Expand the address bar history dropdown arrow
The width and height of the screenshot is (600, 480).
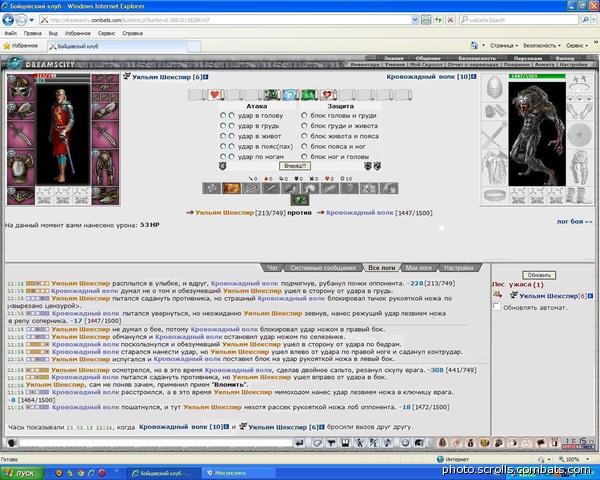pyautogui.click(x=415, y=20)
